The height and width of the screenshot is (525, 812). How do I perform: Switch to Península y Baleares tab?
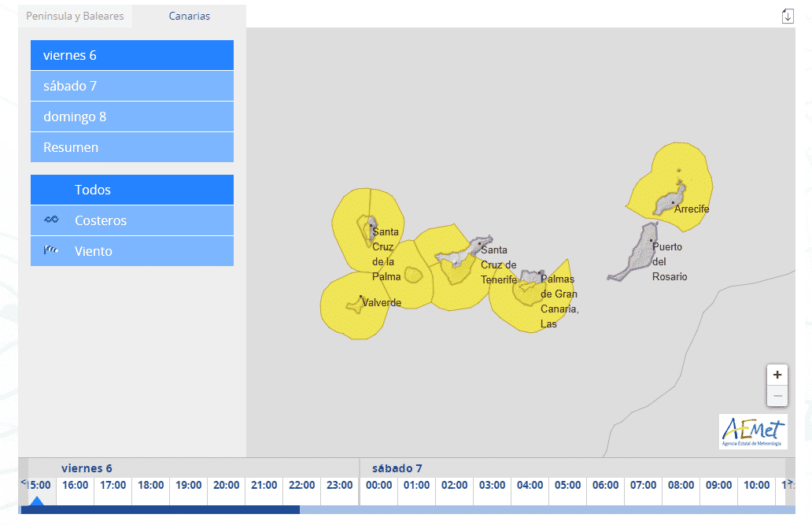click(x=75, y=16)
